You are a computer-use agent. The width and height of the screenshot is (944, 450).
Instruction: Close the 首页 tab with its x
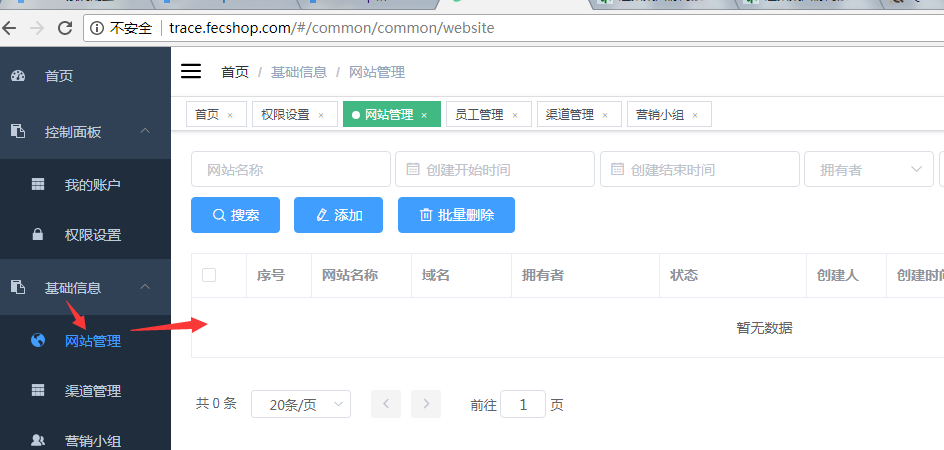[230, 115]
